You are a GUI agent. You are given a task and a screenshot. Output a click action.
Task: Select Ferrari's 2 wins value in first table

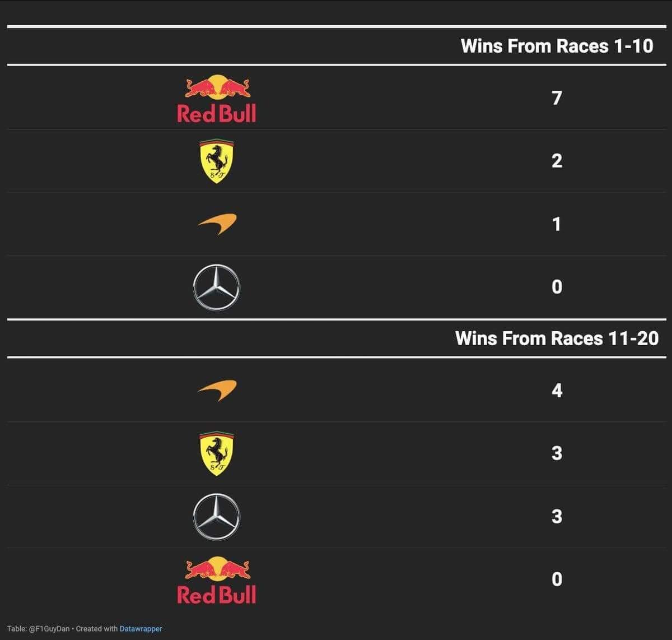click(557, 161)
